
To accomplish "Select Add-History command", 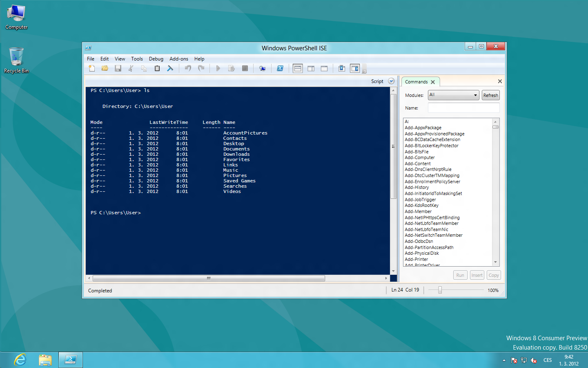I will point(417,187).
